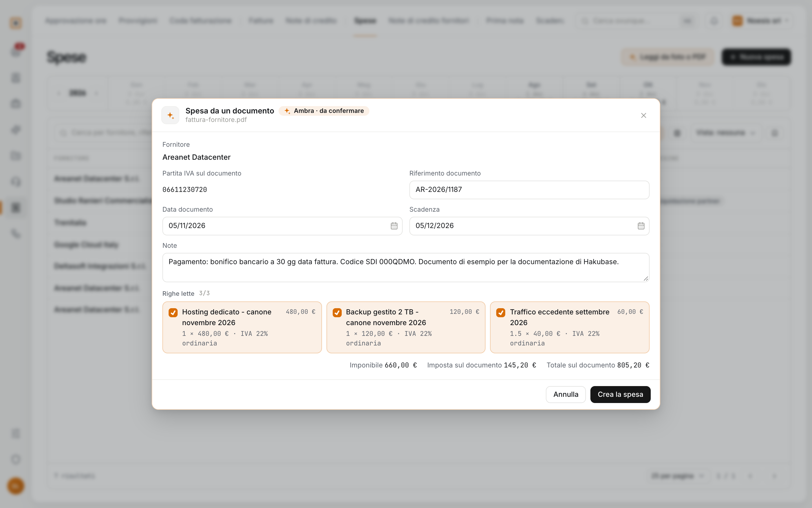Screen dimensions: 812x508
Task: Click the Annulla button
Action: (565, 395)
